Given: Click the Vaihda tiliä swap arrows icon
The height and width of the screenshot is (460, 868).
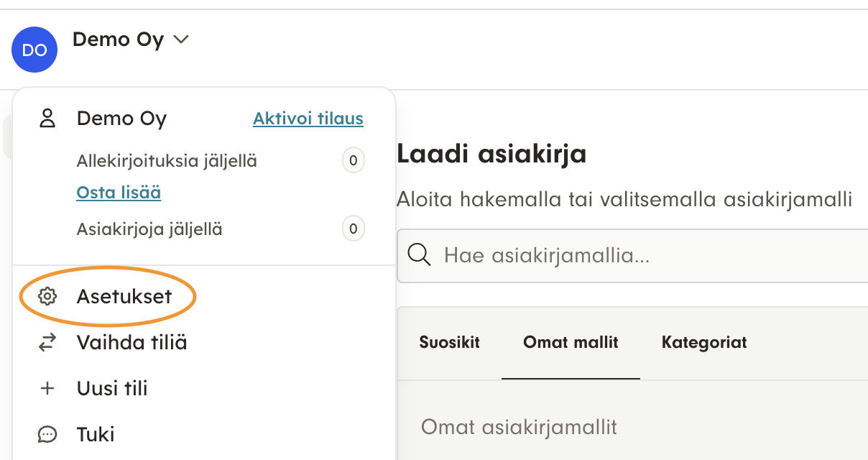Looking at the screenshot, I should (47, 343).
